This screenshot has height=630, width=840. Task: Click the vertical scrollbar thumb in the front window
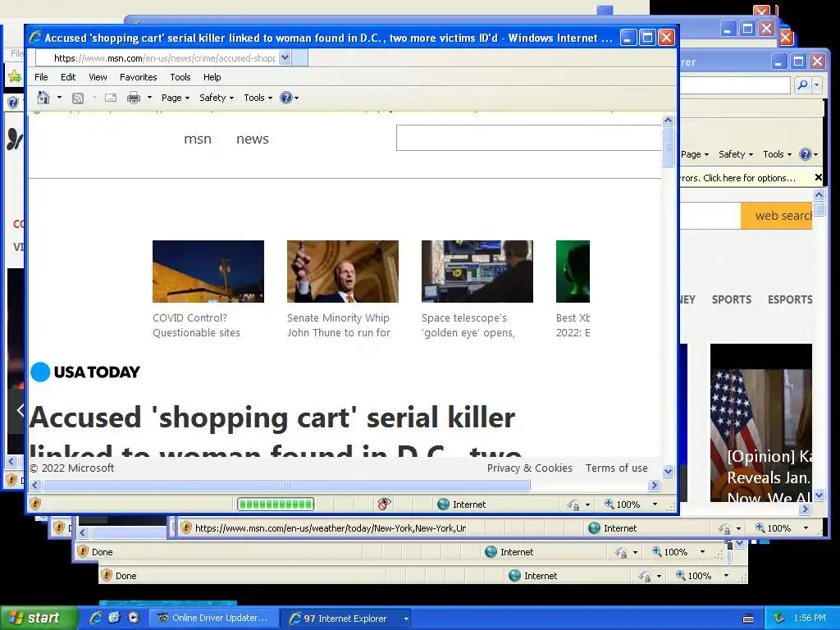(x=668, y=147)
